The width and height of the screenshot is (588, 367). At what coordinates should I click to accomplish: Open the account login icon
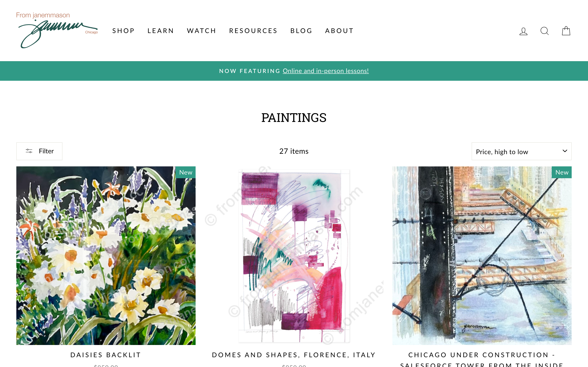(523, 31)
